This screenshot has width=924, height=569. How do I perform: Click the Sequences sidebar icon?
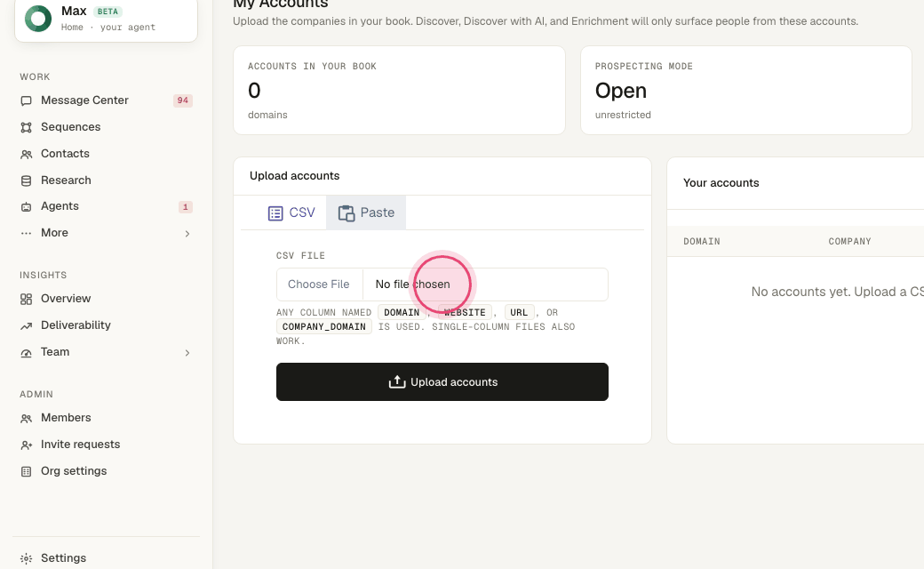[26, 127]
